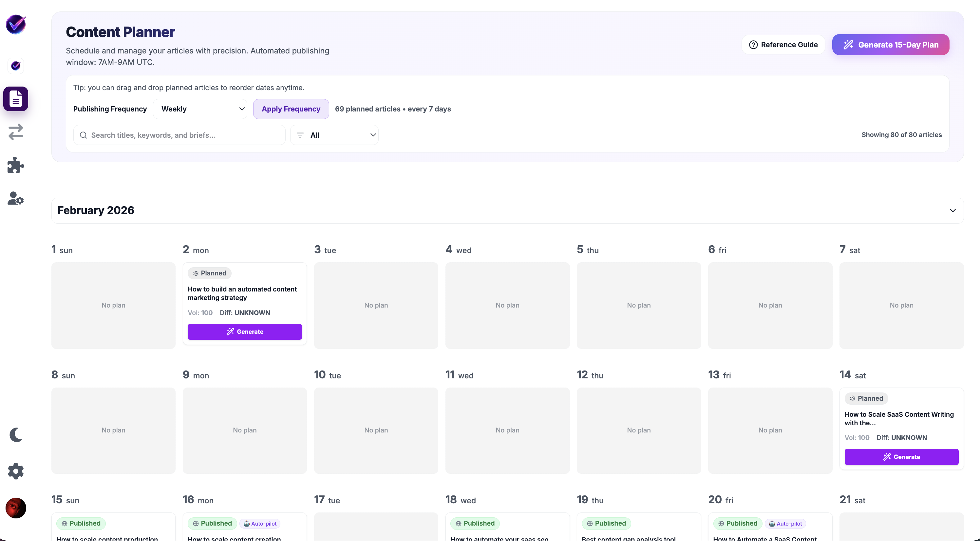This screenshot has height=541, width=980.
Task: Toggle Auto-pilot on the February 20 article
Action: [x=785, y=524]
